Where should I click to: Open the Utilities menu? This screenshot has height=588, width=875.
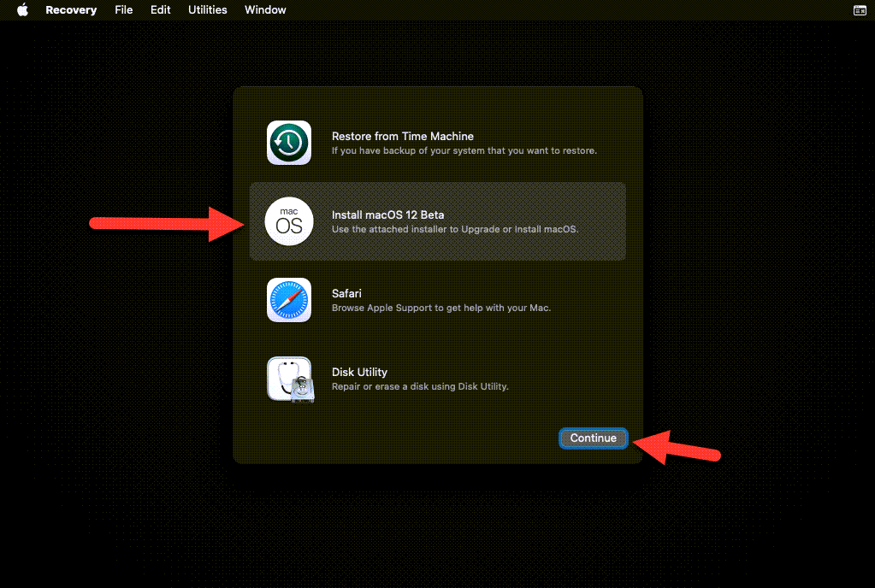click(208, 10)
